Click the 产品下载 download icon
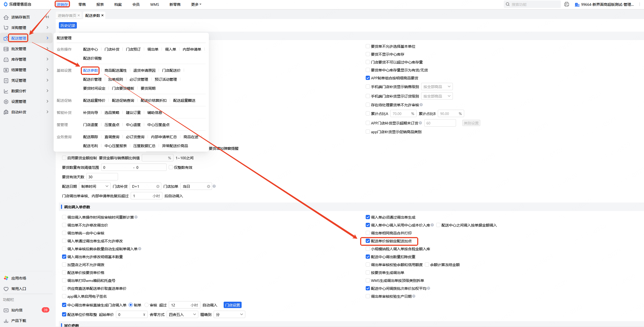This screenshot has height=327, width=644. [x=6, y=321]
